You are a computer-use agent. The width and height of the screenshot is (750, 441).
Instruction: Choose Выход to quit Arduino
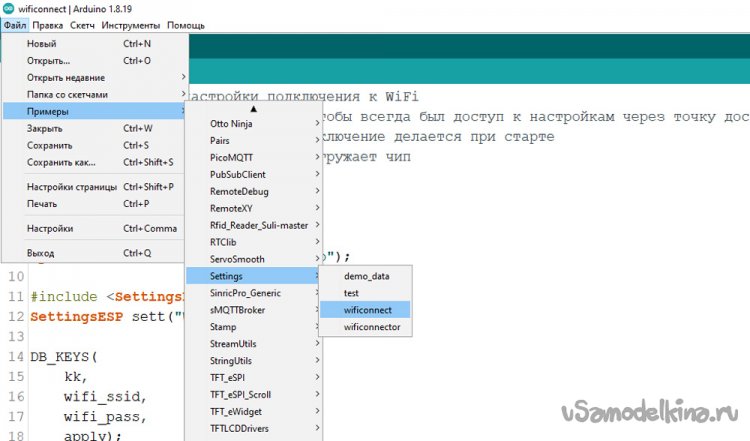[x=94, y=253]
